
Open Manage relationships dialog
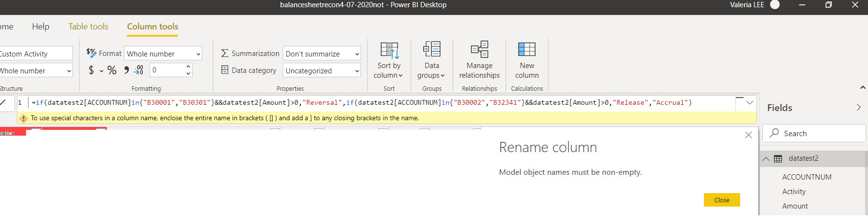[479, 61]
